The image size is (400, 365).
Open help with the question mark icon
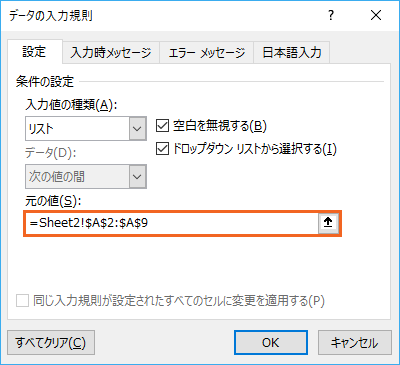point(331,15)
